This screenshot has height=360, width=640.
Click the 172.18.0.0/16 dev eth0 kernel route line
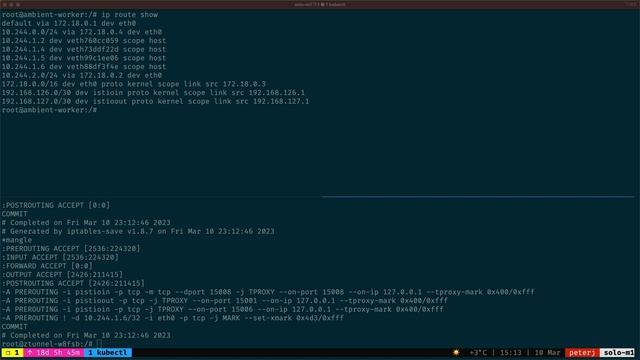pos(133,84)
